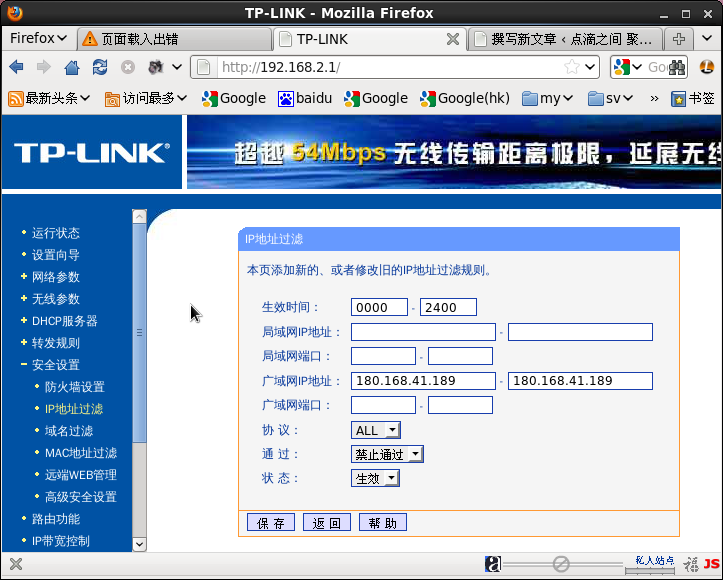
Task: Open the first Google bookmark
Action: click(234, 98)
